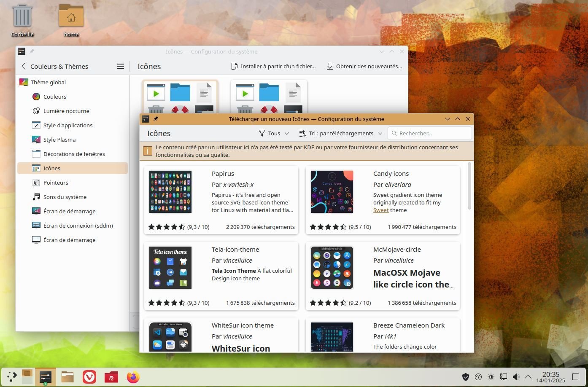Open Style Plasma settings

(73, 140)
